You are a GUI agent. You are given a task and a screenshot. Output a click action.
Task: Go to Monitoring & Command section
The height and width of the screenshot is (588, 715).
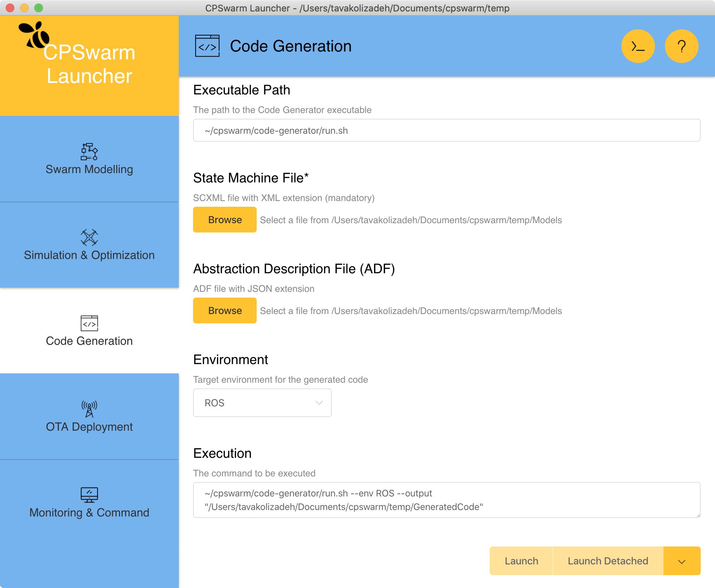(89, 512)
